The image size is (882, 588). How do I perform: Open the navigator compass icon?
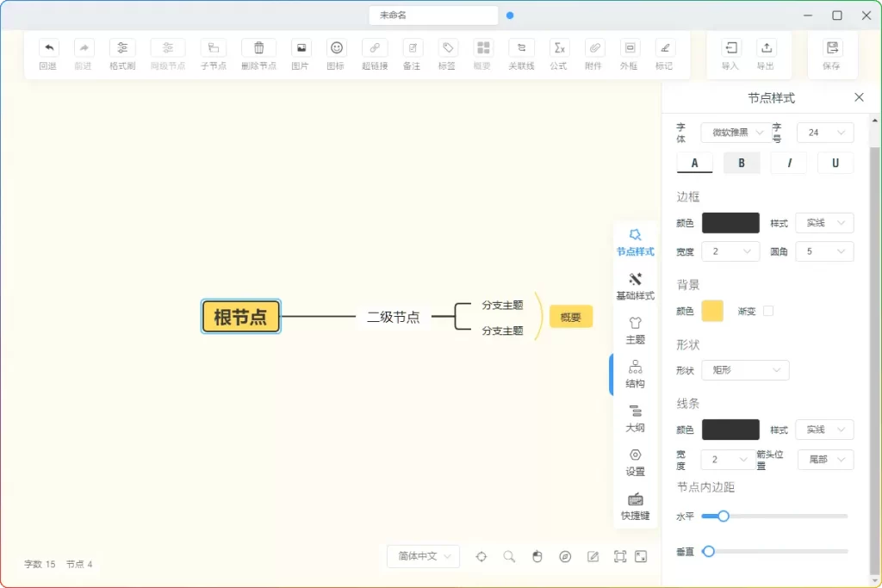(x=565, y=556)
